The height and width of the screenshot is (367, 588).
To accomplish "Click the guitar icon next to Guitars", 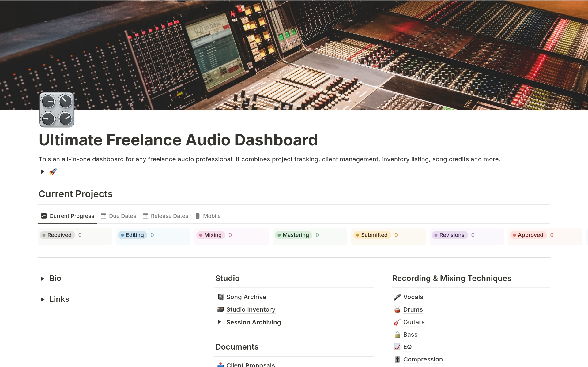I will (x=397, y=322).
